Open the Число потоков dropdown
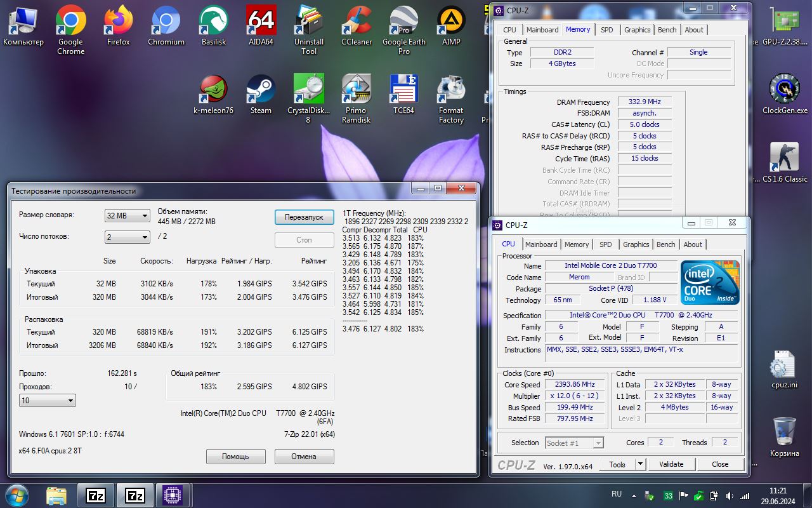This screenshot has height=508, width=812. pyautogui.click(x=127, y=237)
